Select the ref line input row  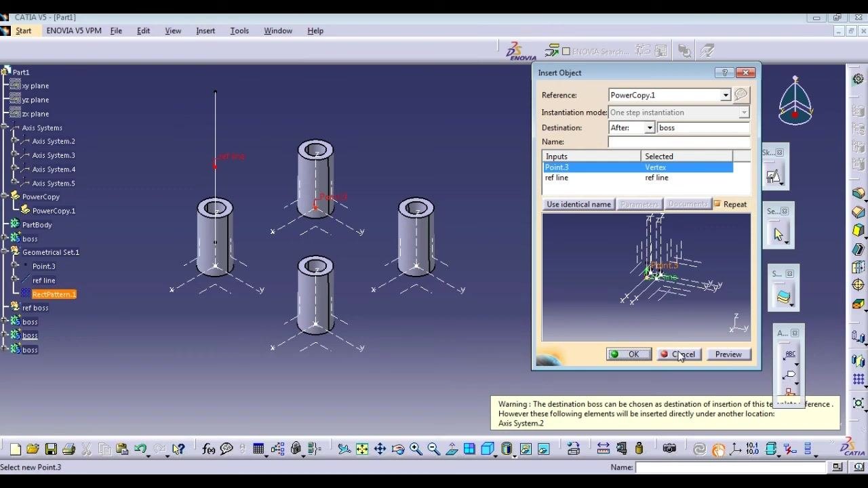[637, 178]
